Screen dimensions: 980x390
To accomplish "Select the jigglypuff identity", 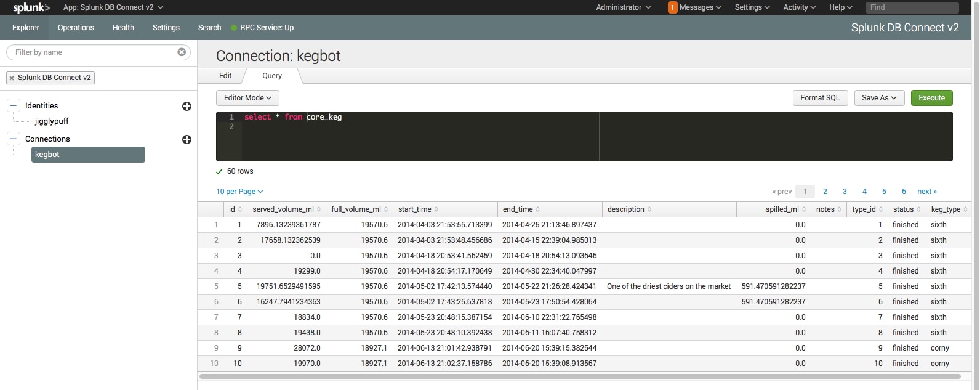I will 52,121.
